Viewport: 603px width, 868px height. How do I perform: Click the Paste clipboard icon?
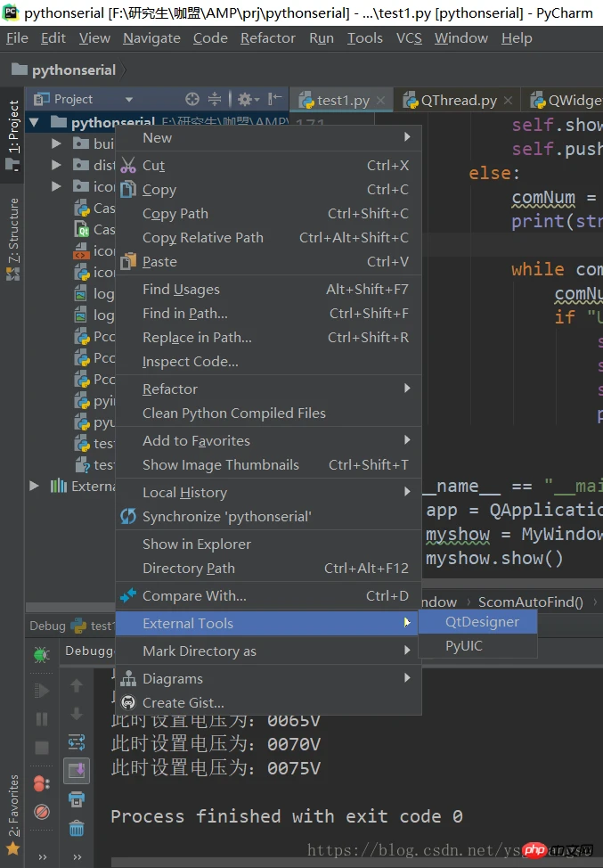pos(127,261)
